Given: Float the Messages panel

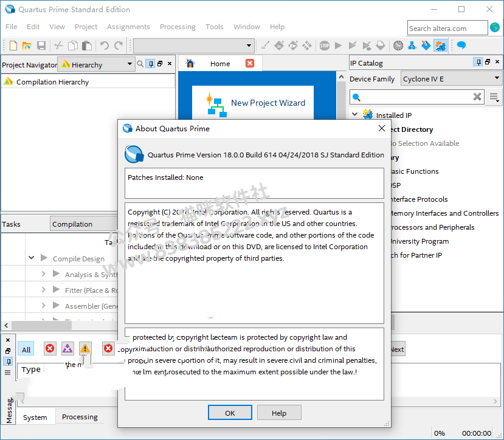Looking at the screenshot, I should (8, 351).
